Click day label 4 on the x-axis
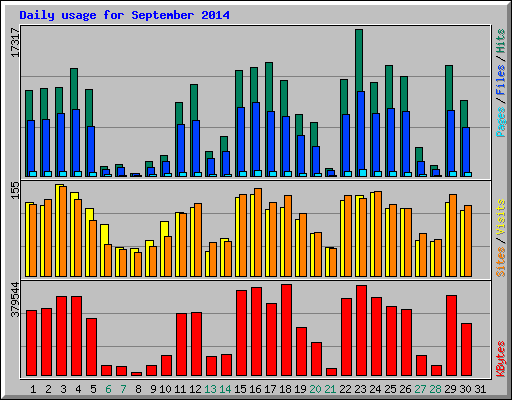The image size is (512, 400). 78,389
